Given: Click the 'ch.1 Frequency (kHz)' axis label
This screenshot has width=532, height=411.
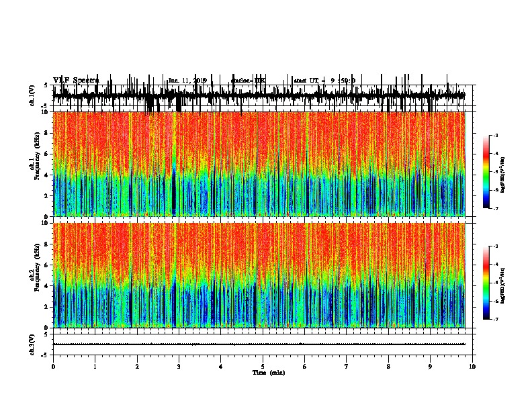Looking at the screenshot, I should [35, 154].
